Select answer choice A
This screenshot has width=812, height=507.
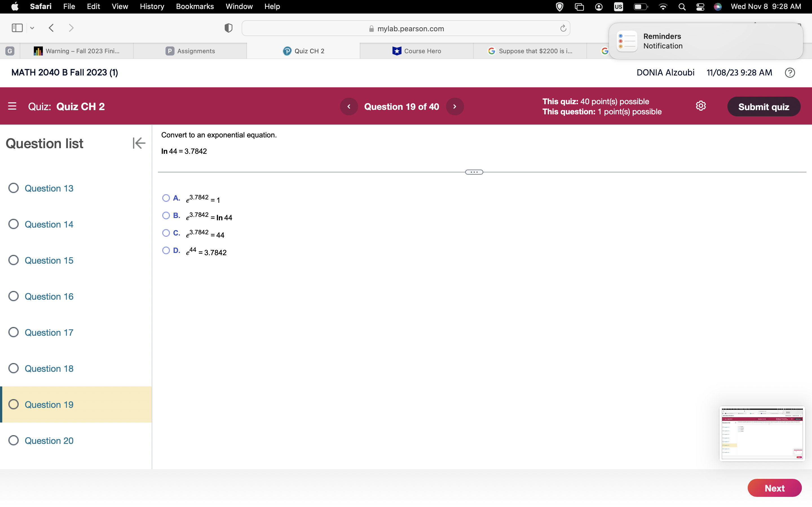[x=166, y=198]
